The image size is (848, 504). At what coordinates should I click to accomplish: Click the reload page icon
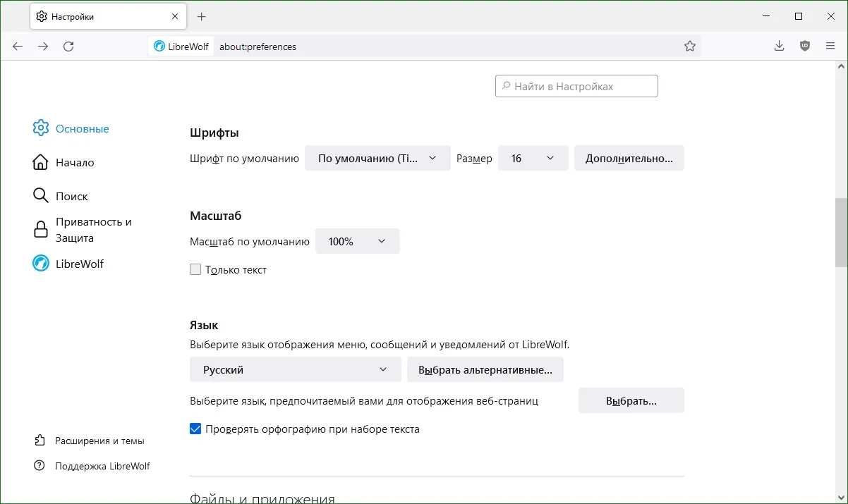click(x=68, y=47)
